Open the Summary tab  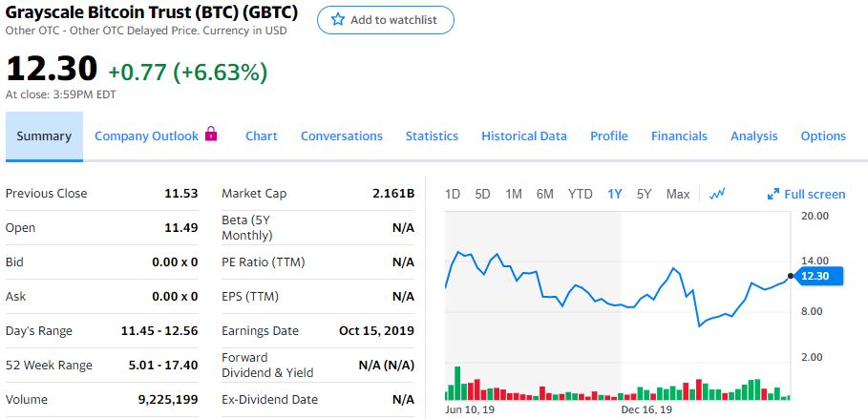click(44, 136)
